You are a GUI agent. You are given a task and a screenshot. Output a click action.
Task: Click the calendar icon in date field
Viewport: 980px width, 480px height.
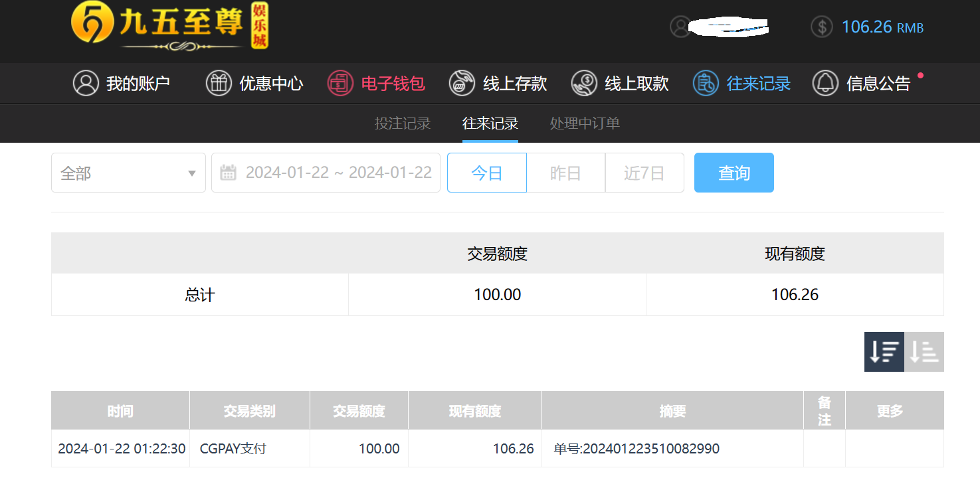pyautogui.click(x=228, y=173)
